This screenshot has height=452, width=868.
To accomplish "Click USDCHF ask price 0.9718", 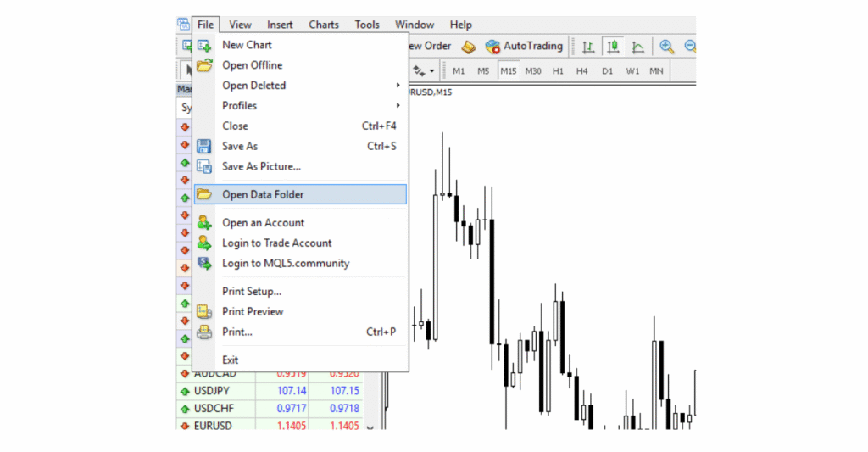I will [x=345, y=409].
